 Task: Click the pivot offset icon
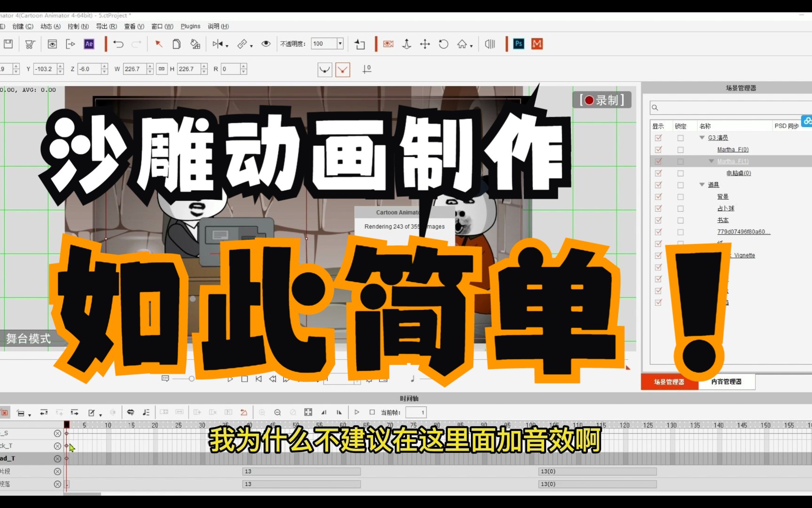367,70
